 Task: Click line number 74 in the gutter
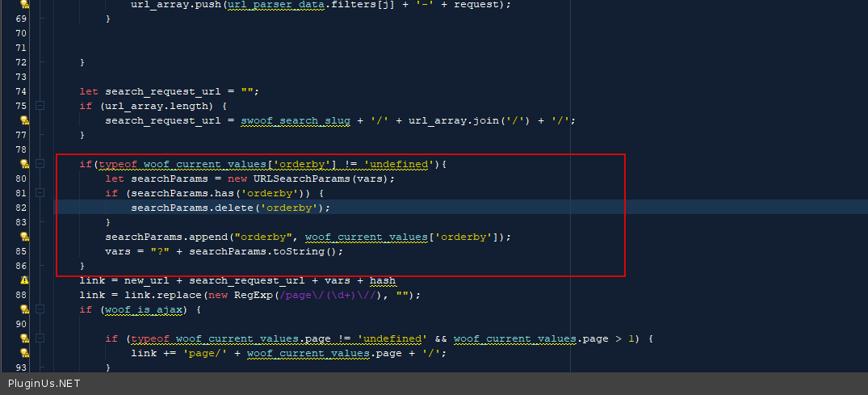[x=22, y=91]
